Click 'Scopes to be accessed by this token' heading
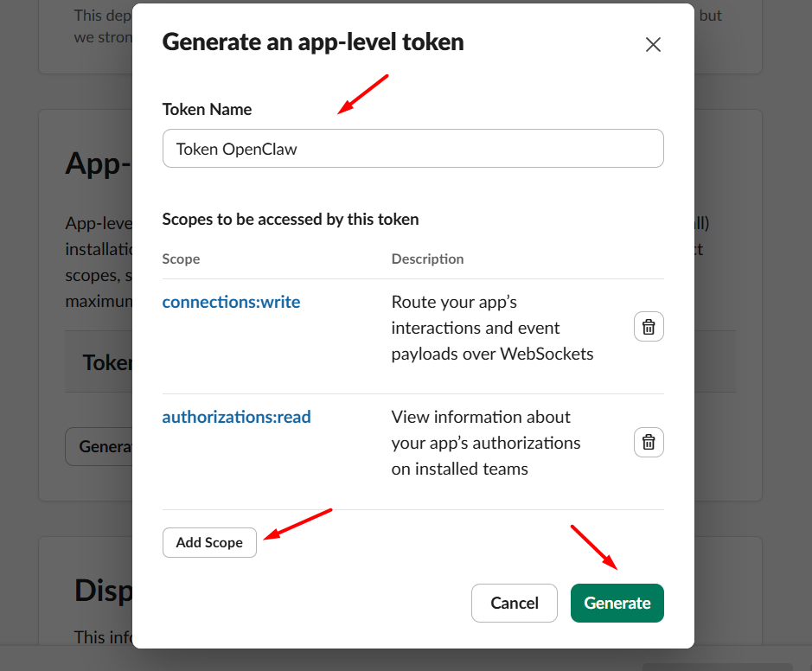 (291, 219)
